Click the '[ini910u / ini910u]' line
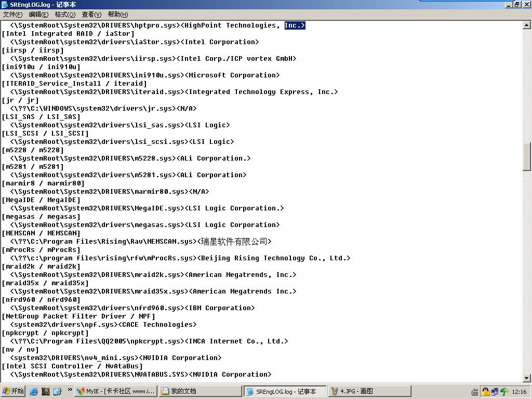The height and width of the screenshot is (399, 532). pyautogui.click(x=41, y=67)
